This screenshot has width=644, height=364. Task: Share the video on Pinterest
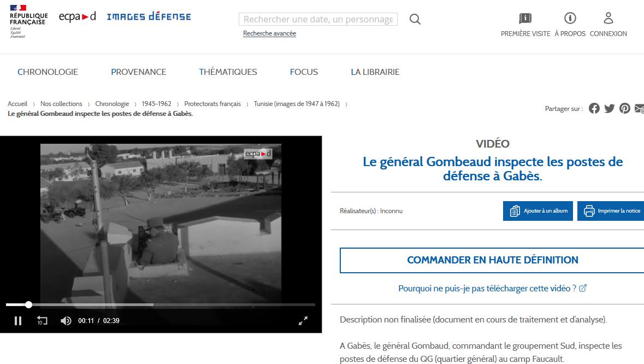click(x=625, y=108)
